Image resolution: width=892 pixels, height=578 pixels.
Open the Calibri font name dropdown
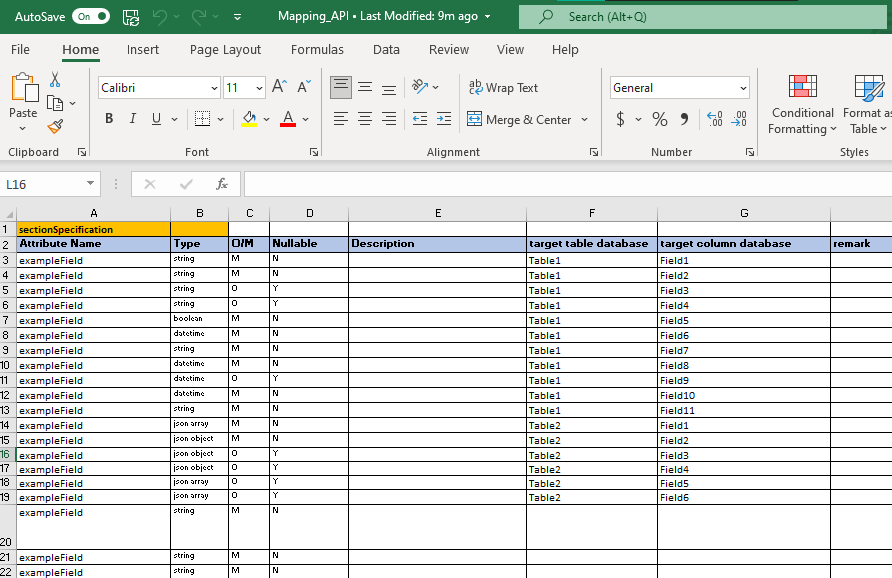pyautogui.click(x=214, y=88)
